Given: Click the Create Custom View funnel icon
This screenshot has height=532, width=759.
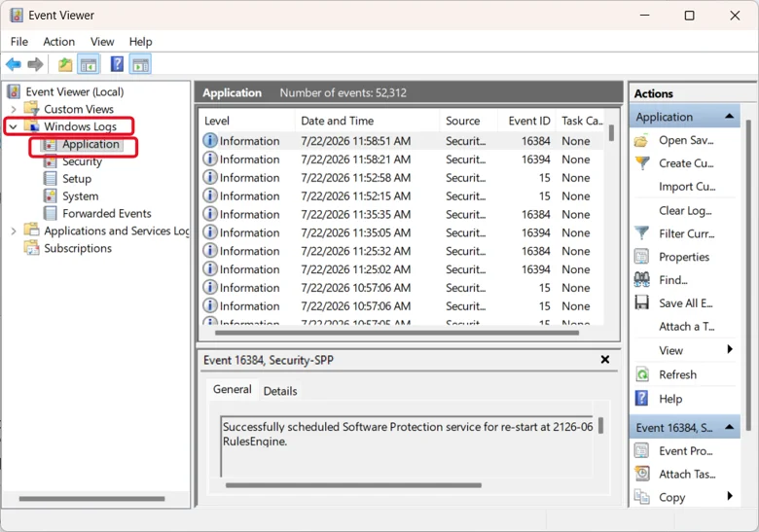Looking at the screenshot, I should (642, 163).
